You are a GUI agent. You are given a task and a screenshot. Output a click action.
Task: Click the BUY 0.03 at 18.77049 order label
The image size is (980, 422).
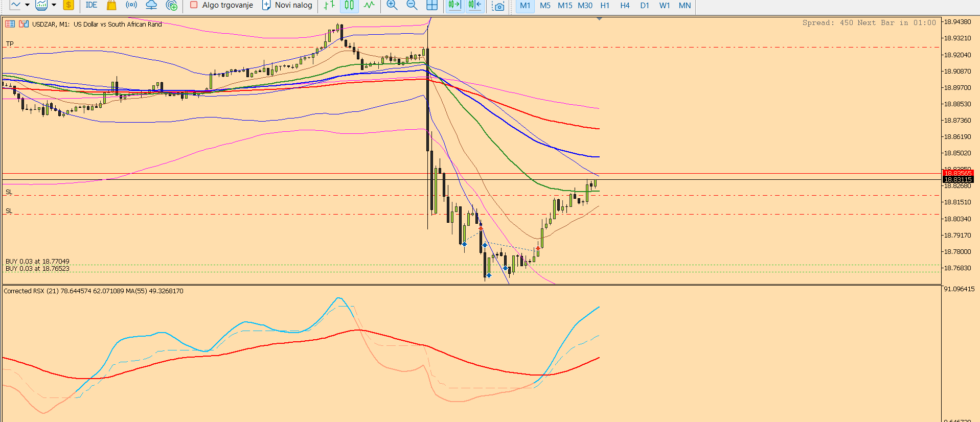37,262
